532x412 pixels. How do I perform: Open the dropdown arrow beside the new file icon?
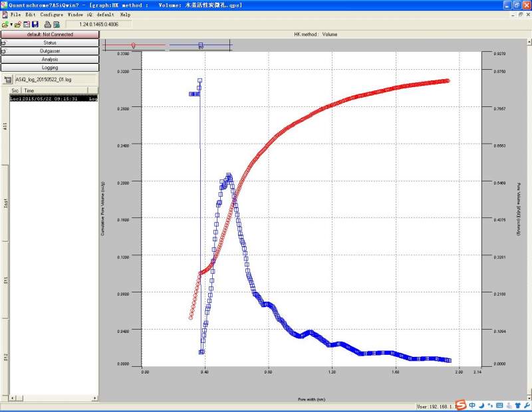tap(11, 25)
